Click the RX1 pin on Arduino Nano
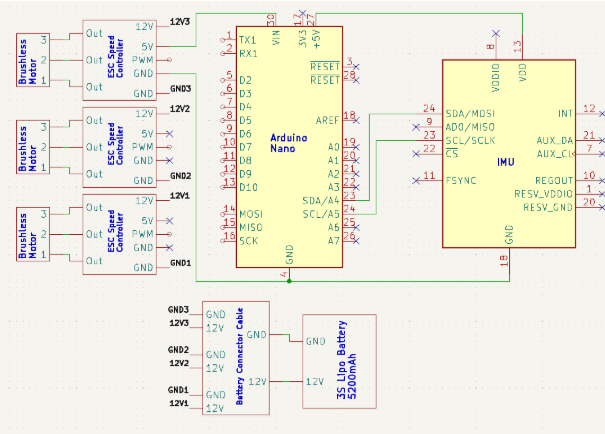The image size is (605, 434). coord(248,54)
